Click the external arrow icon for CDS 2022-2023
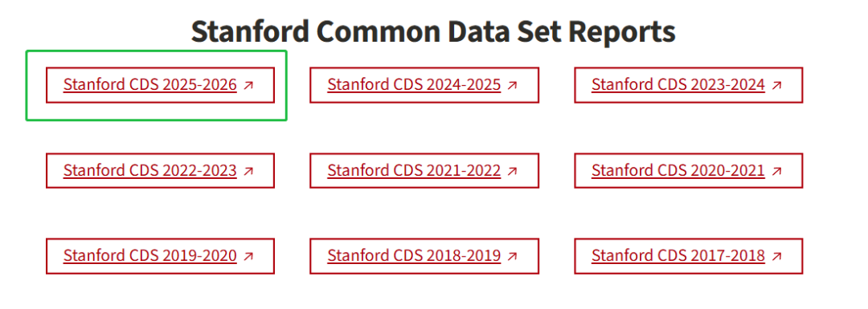This screenshot has height=309, width=868. [248, 172]
